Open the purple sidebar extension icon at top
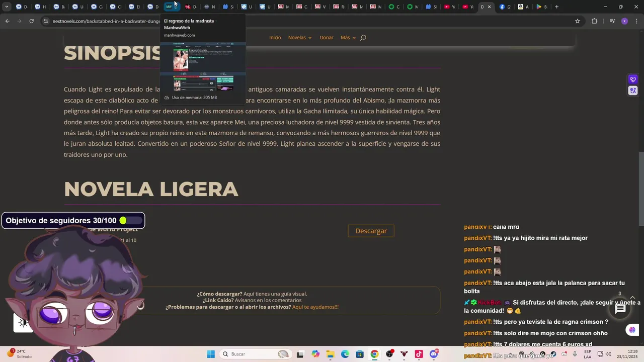 [x=633, y=79]
